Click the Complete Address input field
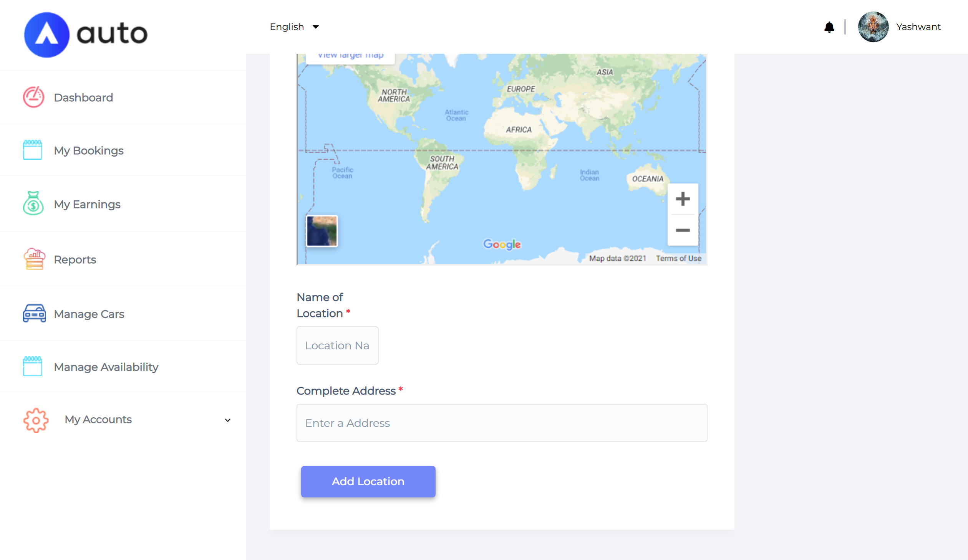 click(502, 423)
